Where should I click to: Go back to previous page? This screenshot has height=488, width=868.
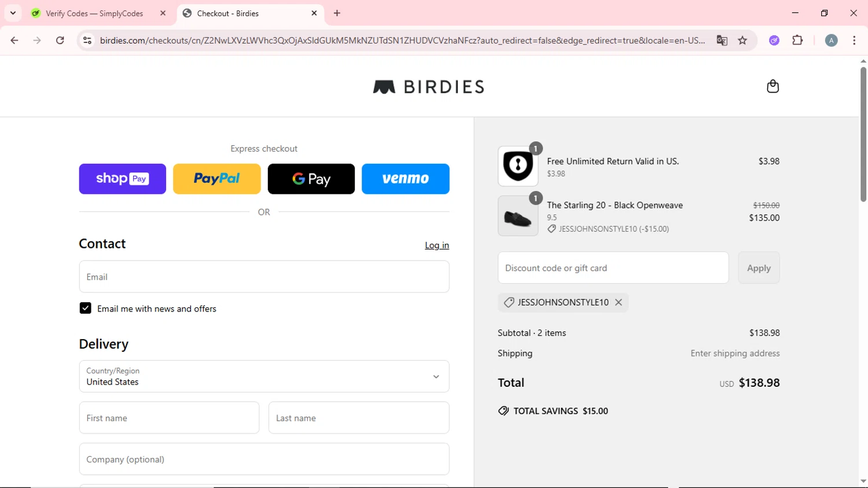14,41
